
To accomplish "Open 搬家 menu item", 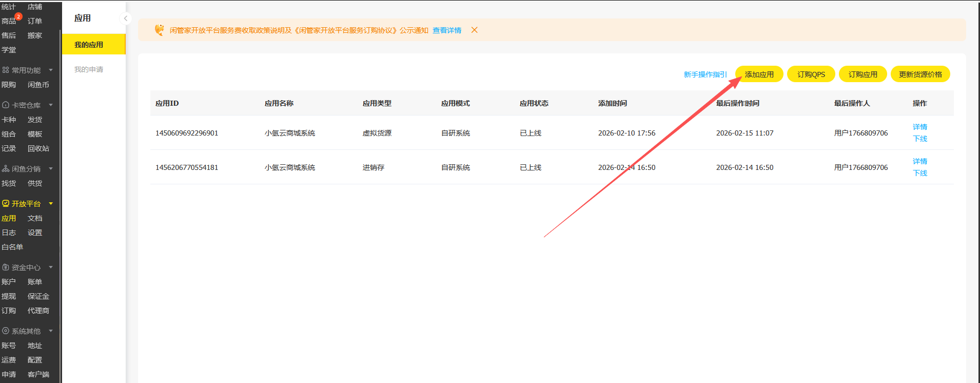I will pos(35,35).
